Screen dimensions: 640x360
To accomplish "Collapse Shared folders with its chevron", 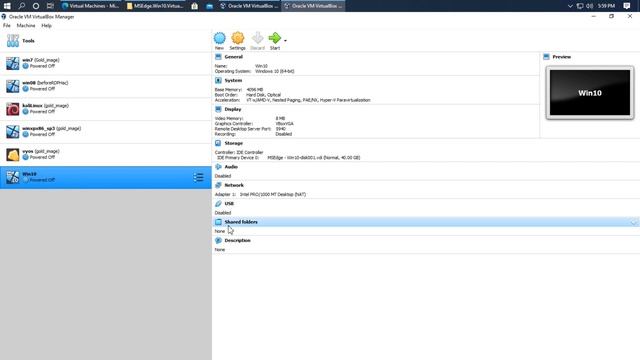I will (633, 222).
